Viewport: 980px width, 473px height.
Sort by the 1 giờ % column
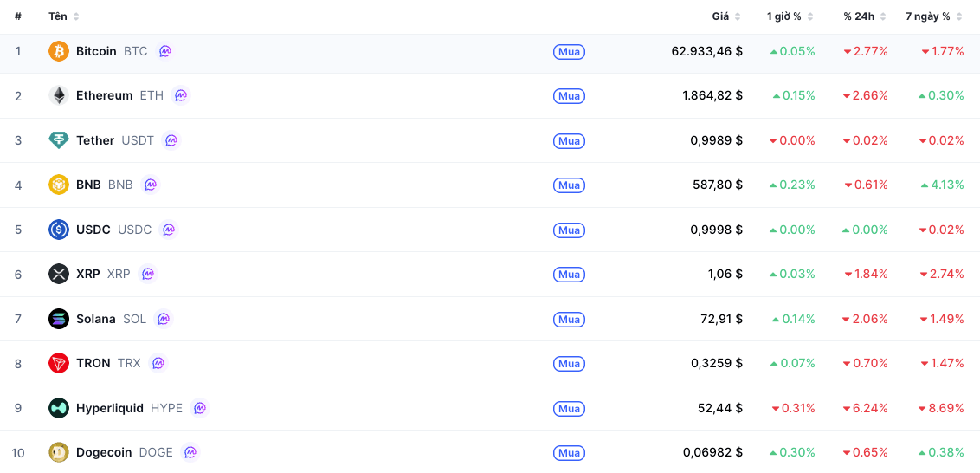click(x=790, y=16)
